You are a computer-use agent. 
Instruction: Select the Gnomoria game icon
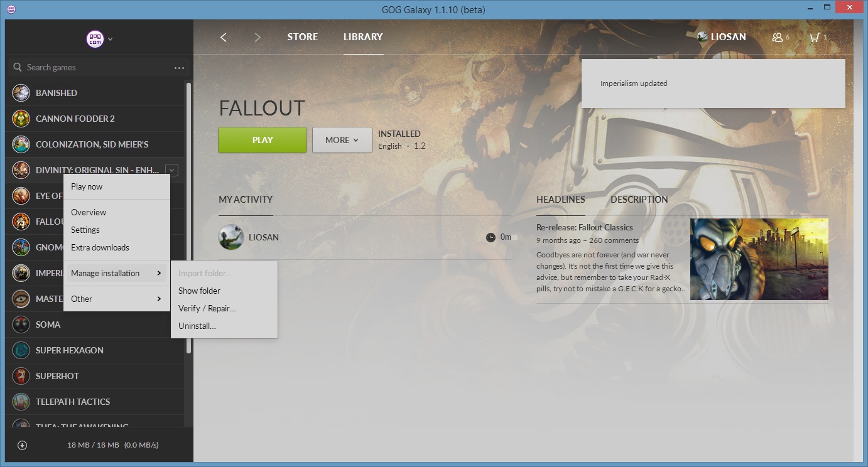(x=21, y=247)
